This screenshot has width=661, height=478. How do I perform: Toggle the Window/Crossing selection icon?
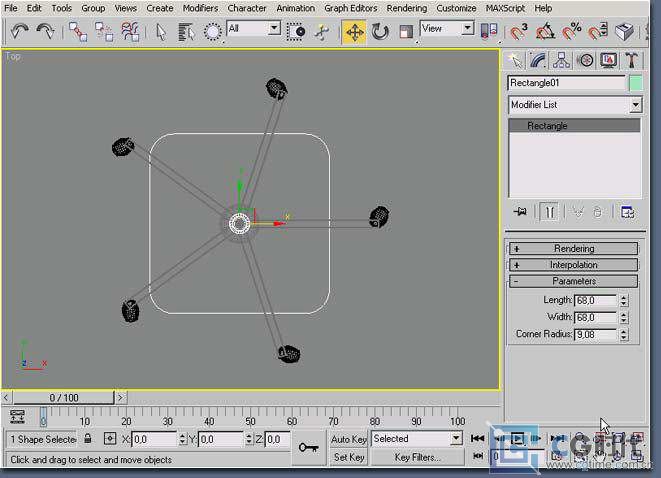[296, 32]
